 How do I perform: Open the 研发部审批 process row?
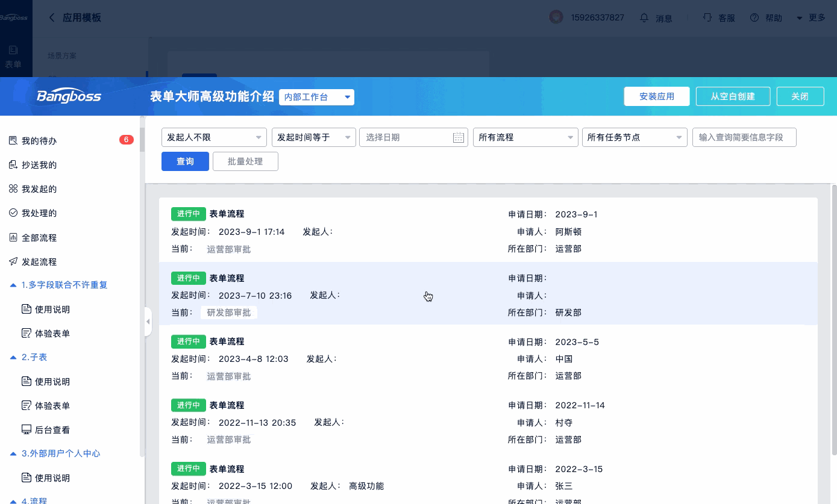click(488, 294)
